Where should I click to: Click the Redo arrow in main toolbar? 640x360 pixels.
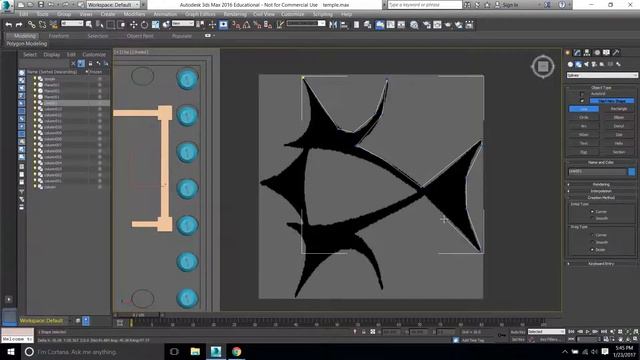[x=19, y=25]
